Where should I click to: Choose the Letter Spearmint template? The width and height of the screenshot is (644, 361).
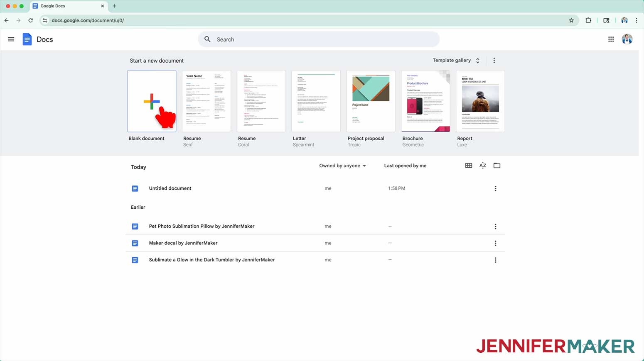pos(316,101)
